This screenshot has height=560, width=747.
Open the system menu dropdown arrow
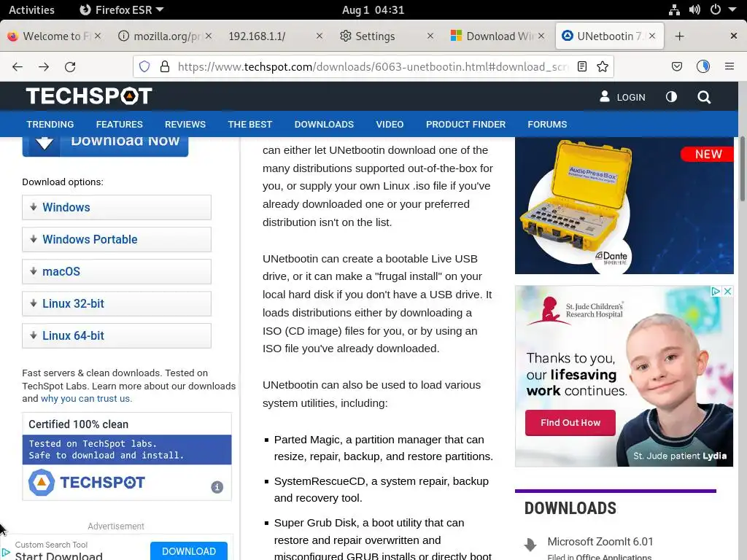tap(732, 9)
